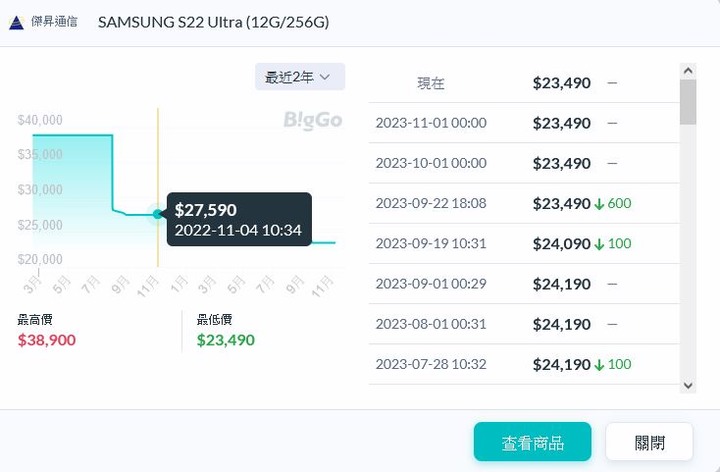This screenshot has height=472, width=720.
Task: Select the 2023-11-01 00:00 price entry
Action: click(x=524, y=123)
